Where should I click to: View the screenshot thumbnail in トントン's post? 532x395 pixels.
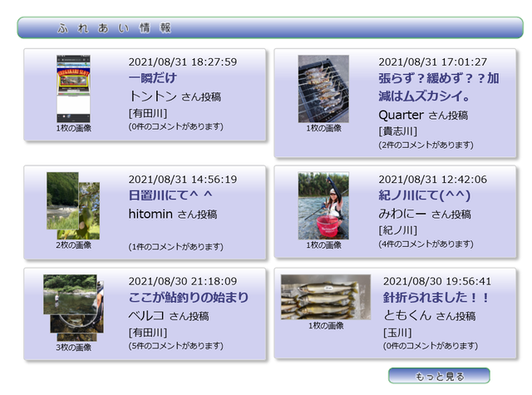click(73, 89)
